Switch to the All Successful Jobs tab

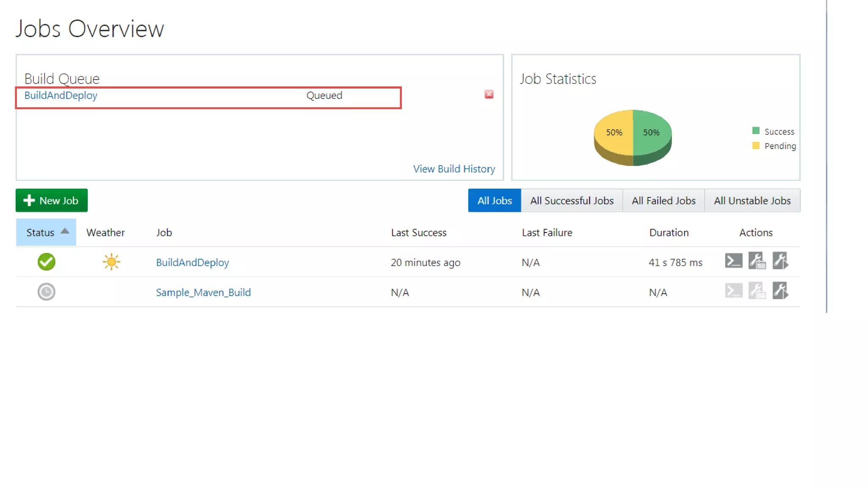point(571,201)
